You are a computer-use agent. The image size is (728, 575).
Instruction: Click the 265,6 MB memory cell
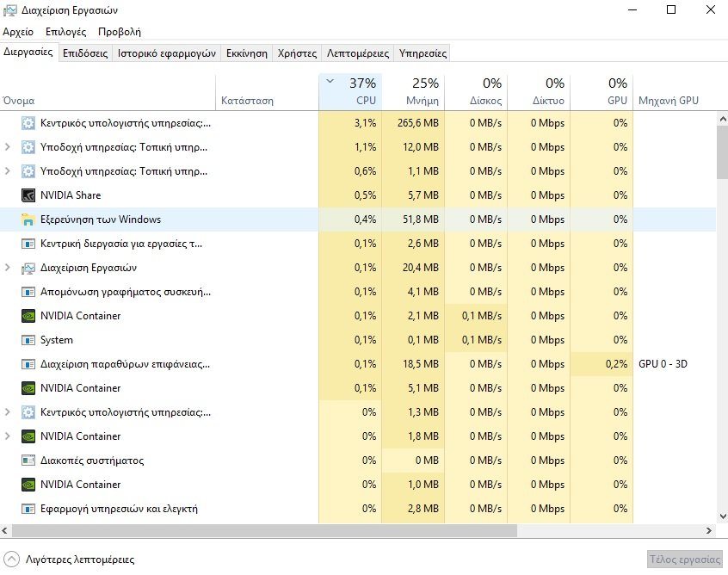[x=413, y=123]
